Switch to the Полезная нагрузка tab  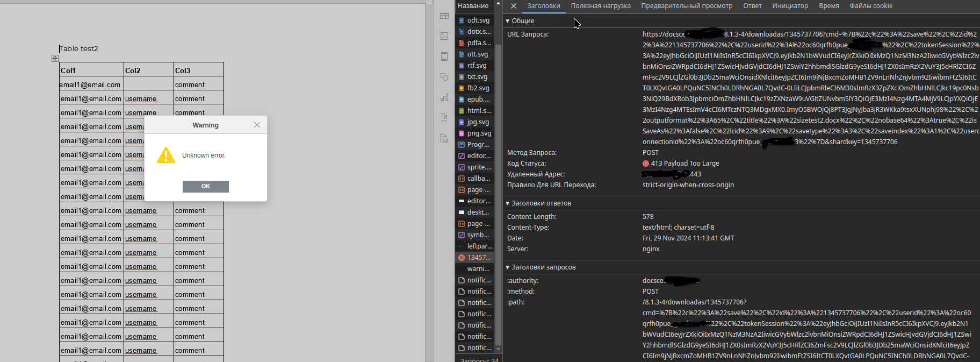tap(601, 6)
